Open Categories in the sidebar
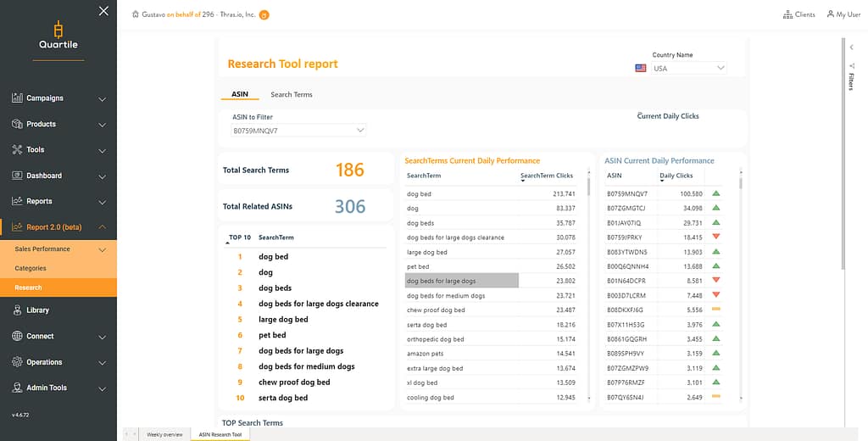The width and height of the screenshot is (868, 441). click(31, 268)
